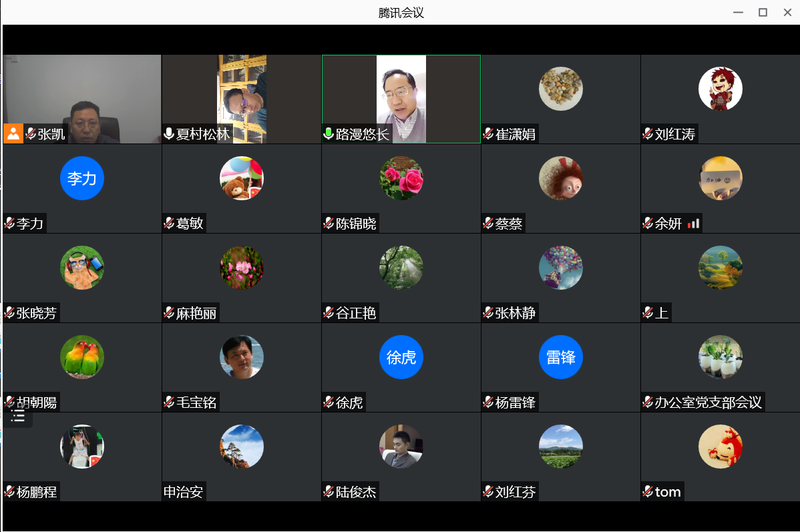Image resolution: width=800 pixels, height=532 pixels.
Task: Click the green active microphone of 路漫悠长
Action: coord(329,134)
